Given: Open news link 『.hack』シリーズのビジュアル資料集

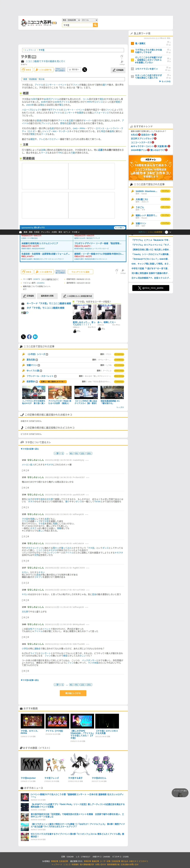Looking at the screenshot, I should [x=150, y=254].
